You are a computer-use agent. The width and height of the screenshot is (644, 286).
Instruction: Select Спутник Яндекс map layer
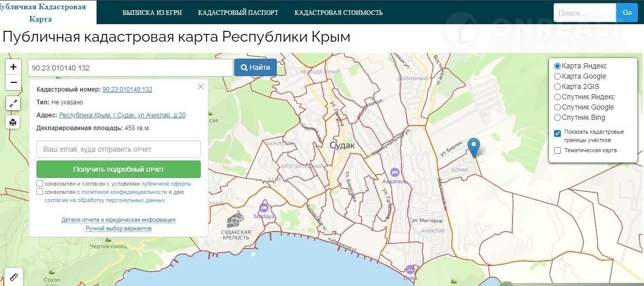click(558, 97)
